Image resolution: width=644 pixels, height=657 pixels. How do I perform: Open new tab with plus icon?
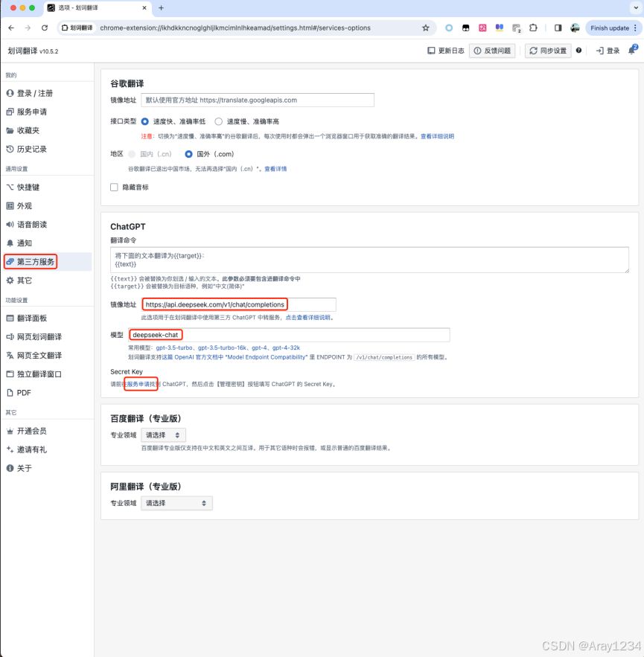click(161, 8)
